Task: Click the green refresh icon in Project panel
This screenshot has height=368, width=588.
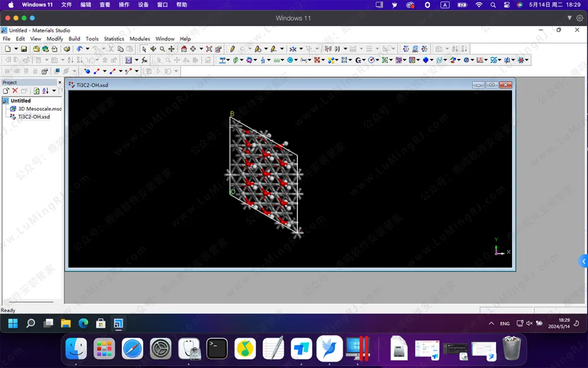Action: coord(36,91)
